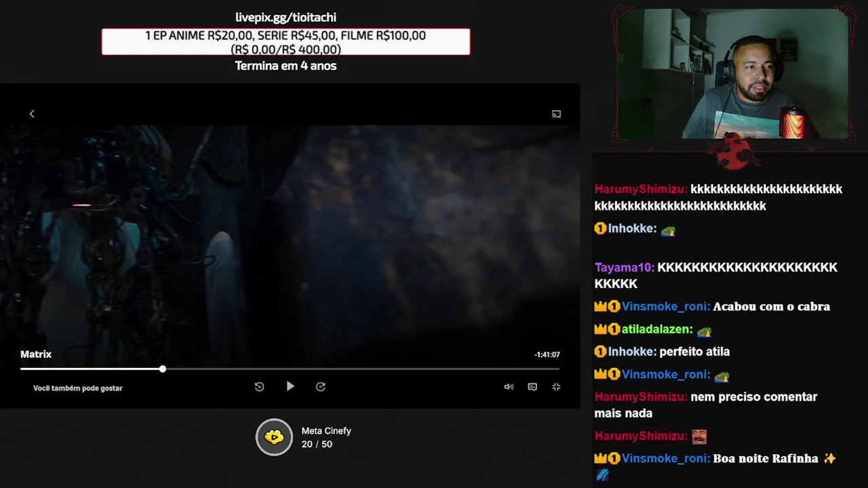The height and width of the screenshot is (488, 868).
Task: Click crown badge beside atiladalazen
Action: point(600,329)
